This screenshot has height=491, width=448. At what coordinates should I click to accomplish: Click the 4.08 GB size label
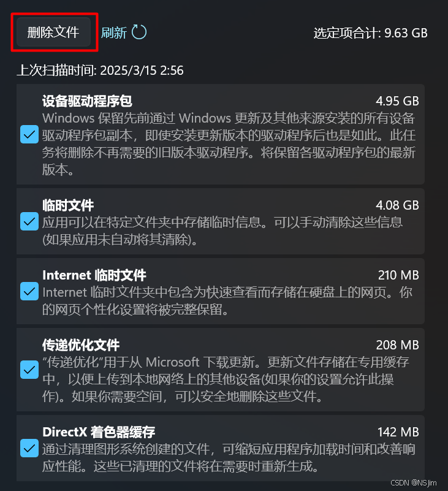point(397,205)
